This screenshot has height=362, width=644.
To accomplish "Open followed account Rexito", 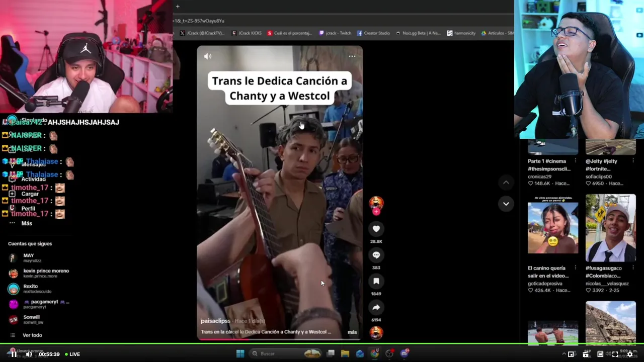I will pos(30,289).
